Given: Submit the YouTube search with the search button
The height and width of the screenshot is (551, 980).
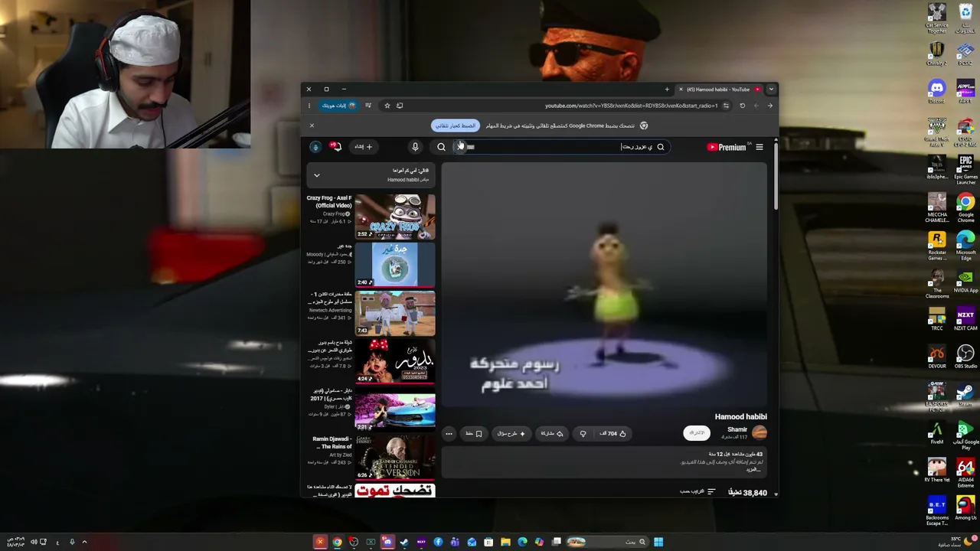Looking at the screenshot, I should [441, 147].
